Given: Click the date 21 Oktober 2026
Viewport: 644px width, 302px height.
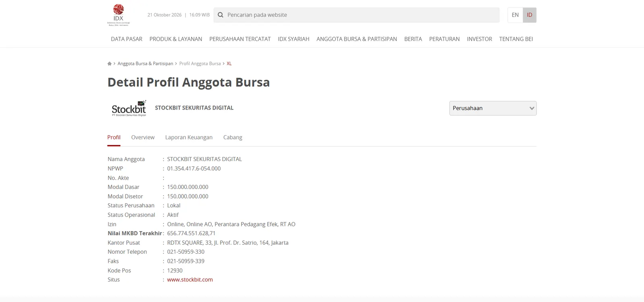Looking at the screenshot, I should (x=165, y=15).
